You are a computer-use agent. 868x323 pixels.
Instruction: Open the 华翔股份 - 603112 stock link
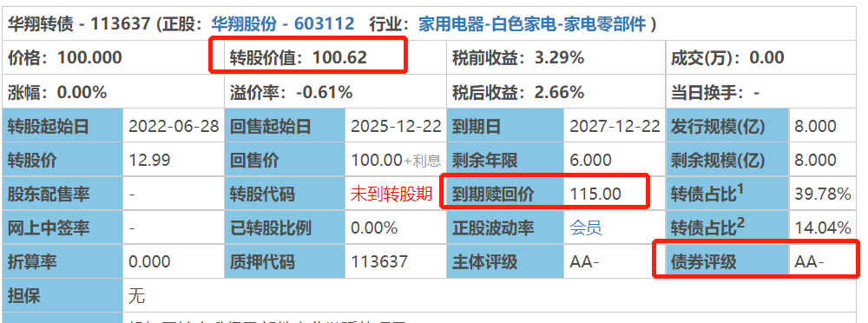tap(283, 23)
